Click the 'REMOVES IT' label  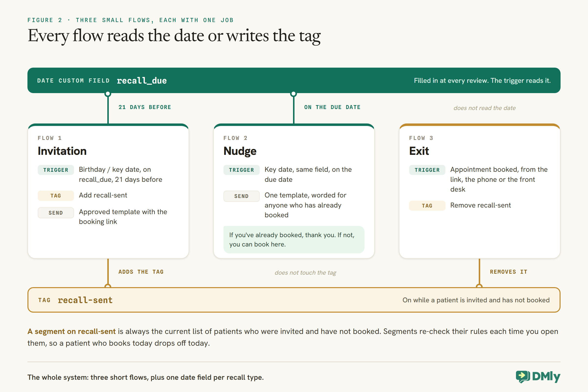[509, 272]
